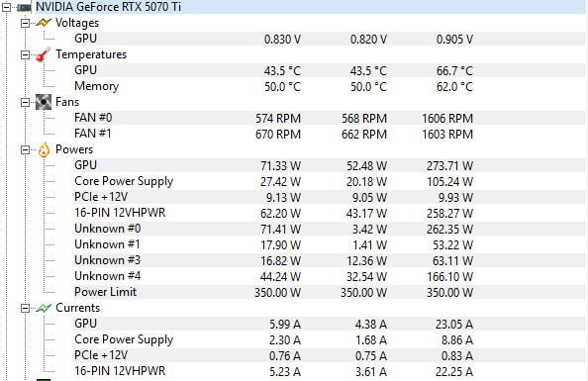The image size is (588, 381).
Task: Click the 62.0 °C memory temperature value
Action: click(x=454, y=87)
